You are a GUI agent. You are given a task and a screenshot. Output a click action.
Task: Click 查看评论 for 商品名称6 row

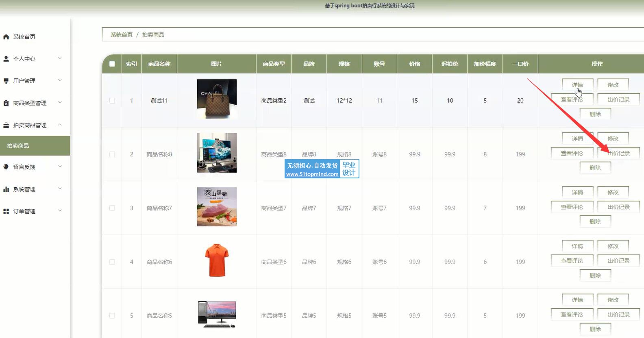572,261
